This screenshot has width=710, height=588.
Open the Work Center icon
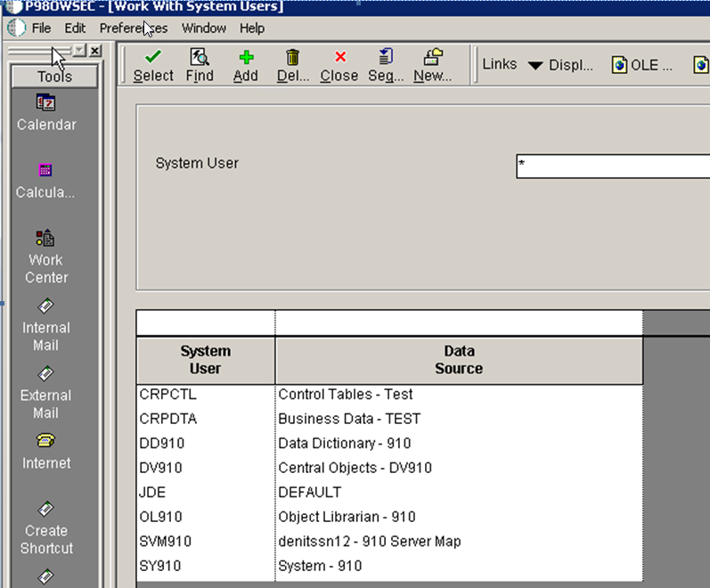(x=45, y=238)
